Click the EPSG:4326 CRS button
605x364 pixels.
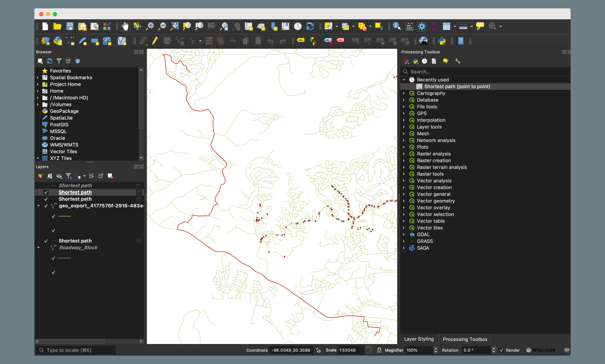pyautogui.click(x=541, y=350)
